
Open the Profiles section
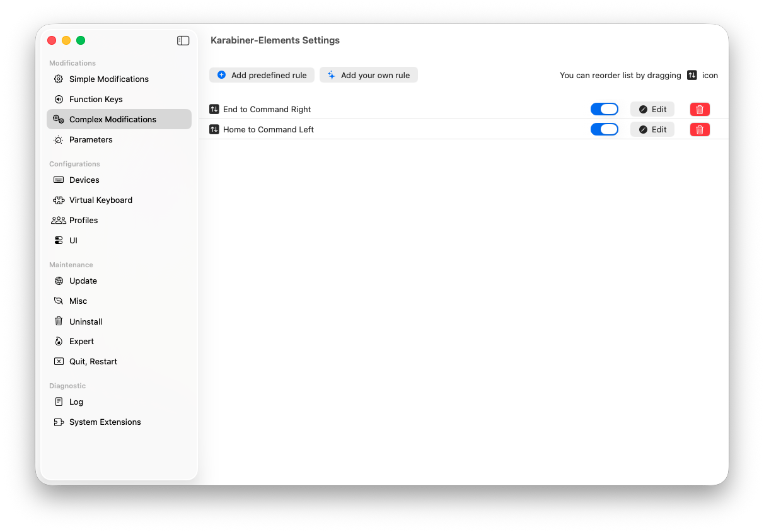pos(83,220)
